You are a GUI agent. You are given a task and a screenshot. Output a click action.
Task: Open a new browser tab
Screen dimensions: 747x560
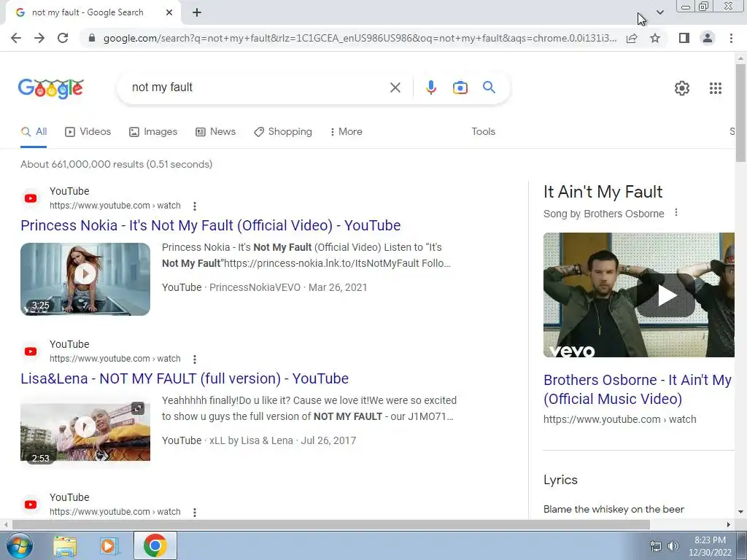tap(197, 13)
